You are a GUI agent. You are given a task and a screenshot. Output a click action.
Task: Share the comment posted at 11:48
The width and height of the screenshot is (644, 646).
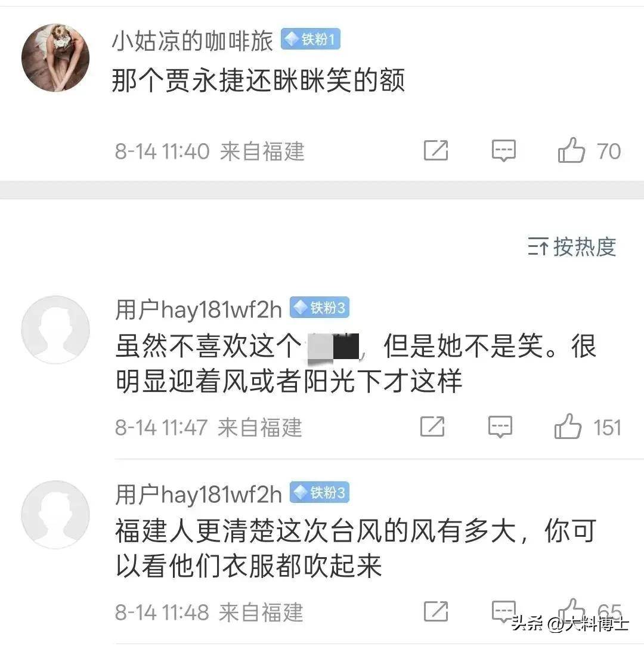(436, 611)
